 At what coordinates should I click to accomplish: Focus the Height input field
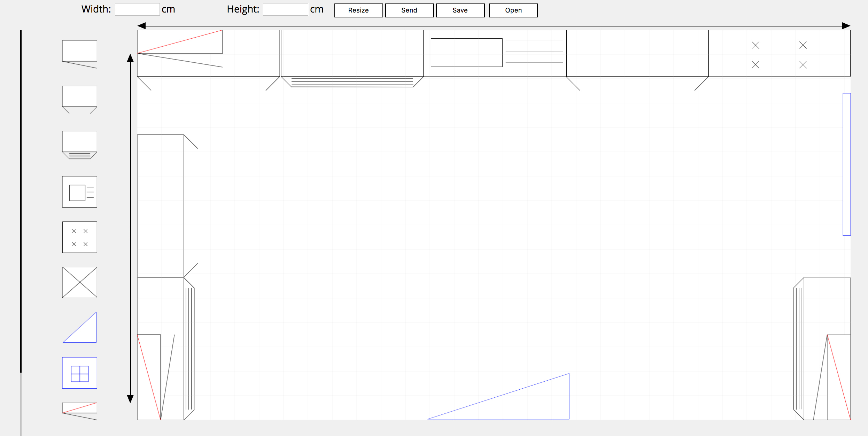coord(286,9)
